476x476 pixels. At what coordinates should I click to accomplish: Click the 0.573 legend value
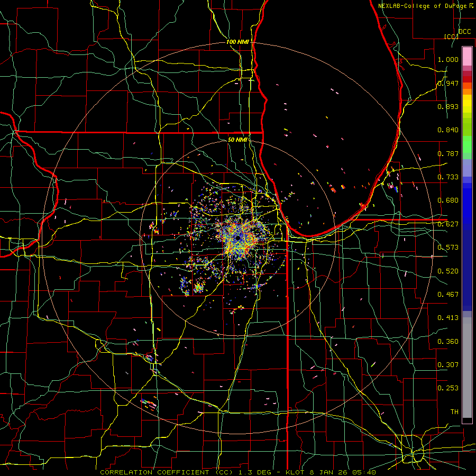click(448, 248)
